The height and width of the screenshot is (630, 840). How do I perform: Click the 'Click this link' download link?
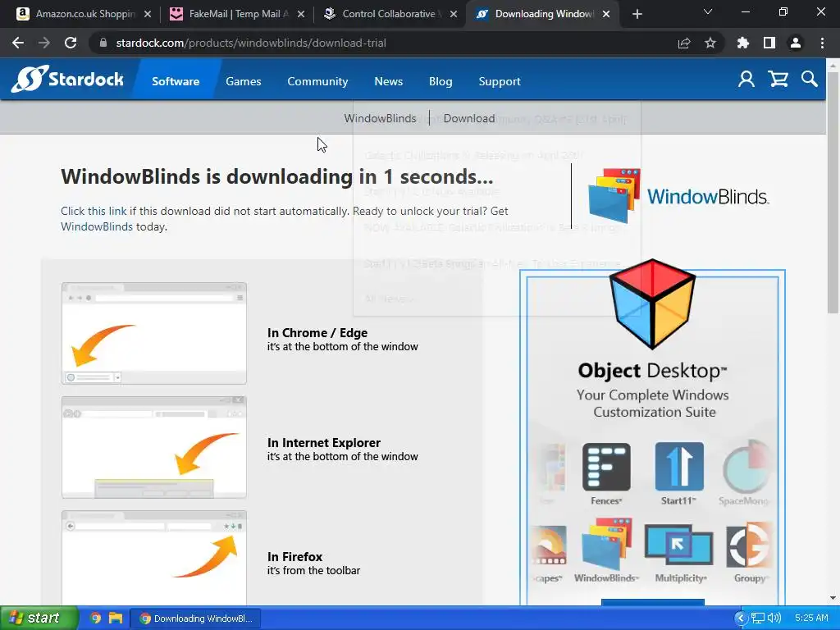[94, 211]
